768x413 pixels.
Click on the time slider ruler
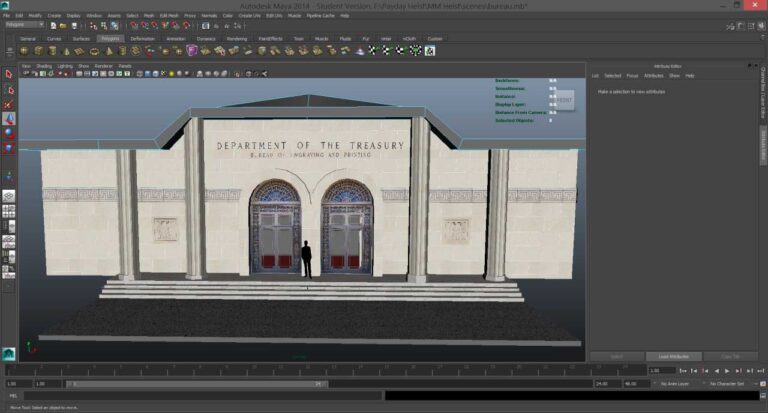[x=326, y=368]
